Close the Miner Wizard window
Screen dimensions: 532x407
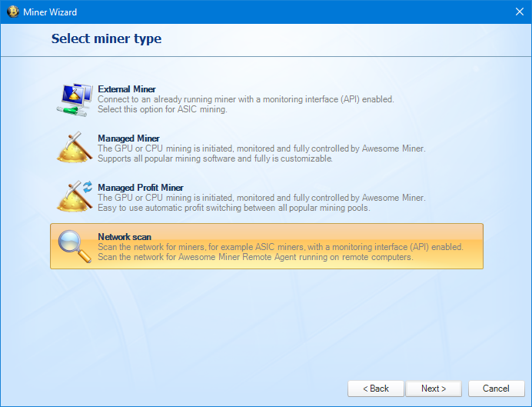tap(520, 12)
